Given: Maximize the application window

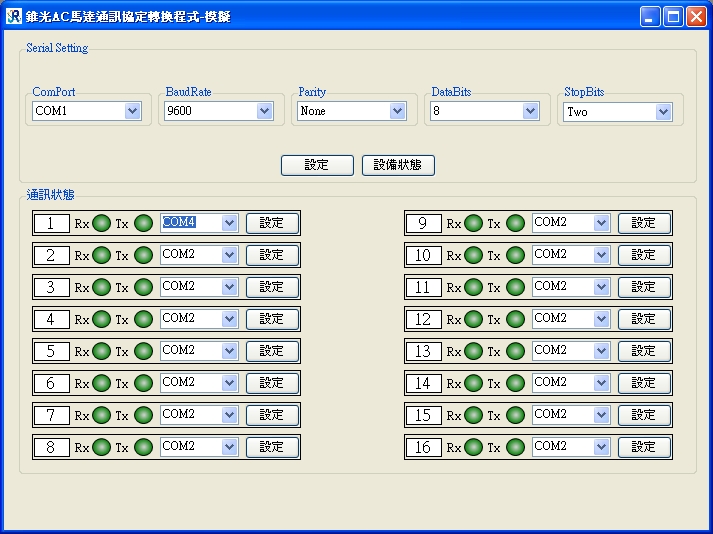Looking at the screenshot, I should tap(673, 17).
